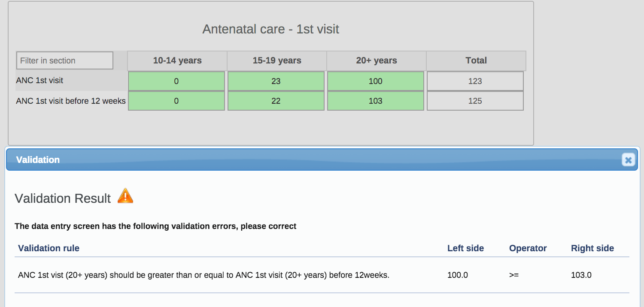Image resolution: width=644 pixels, height=307 pixels.
Task: Click the before 12 weeks total field 125
Action: click(475, 101)
